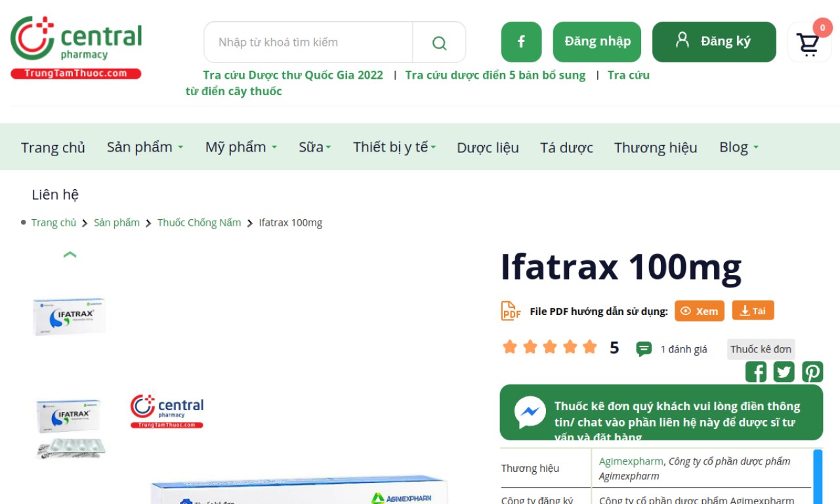Click the 1 đánh giá text
Viewport: 840px width, 504px height.
[x=684, y=349]
